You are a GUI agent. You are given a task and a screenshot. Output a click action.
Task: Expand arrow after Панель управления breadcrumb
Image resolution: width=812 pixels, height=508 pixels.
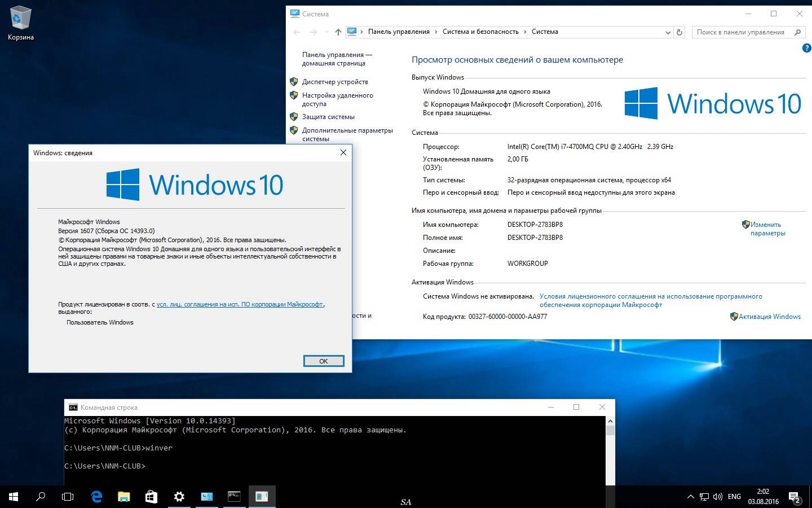[x=436, y=32]
